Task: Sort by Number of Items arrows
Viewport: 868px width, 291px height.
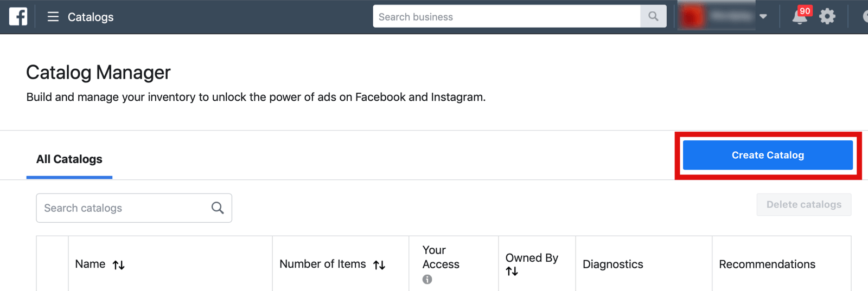Action: click(379, 265)
